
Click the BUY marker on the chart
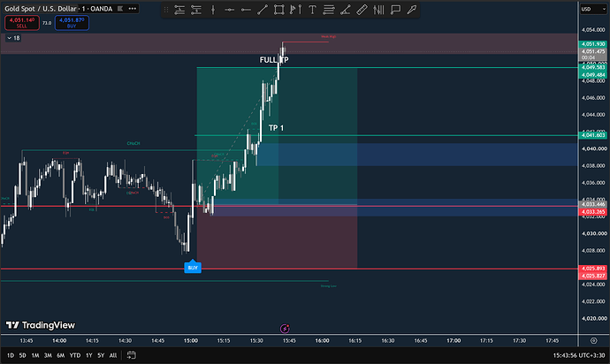tap(193, 267)
